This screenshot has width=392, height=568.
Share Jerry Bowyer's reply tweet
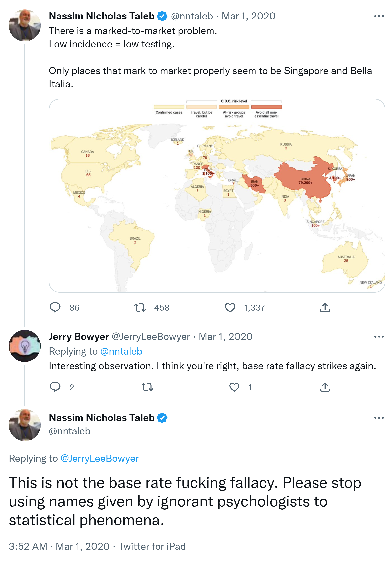325,387
